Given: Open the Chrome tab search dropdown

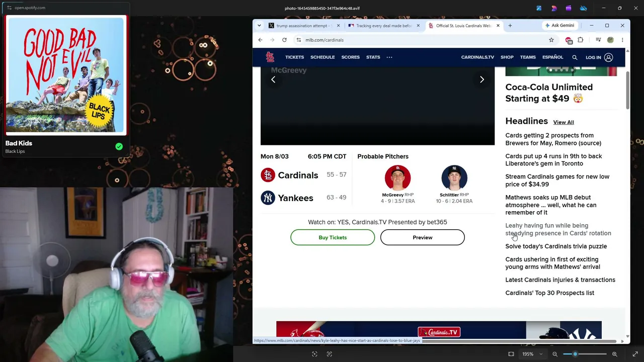Looking at the screenshot, I should [x=259, y=26].
